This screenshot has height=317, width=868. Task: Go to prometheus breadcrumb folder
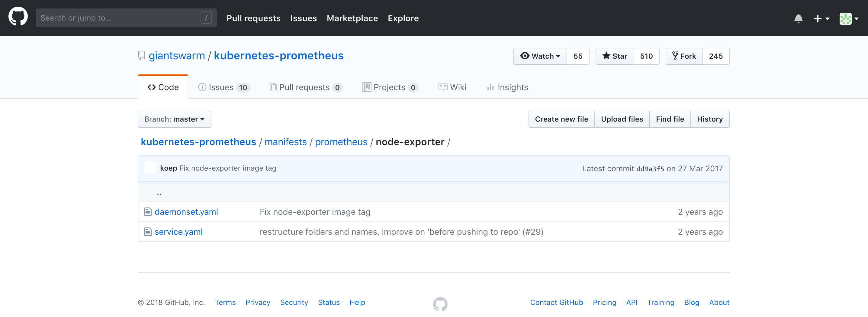point(341,142)
